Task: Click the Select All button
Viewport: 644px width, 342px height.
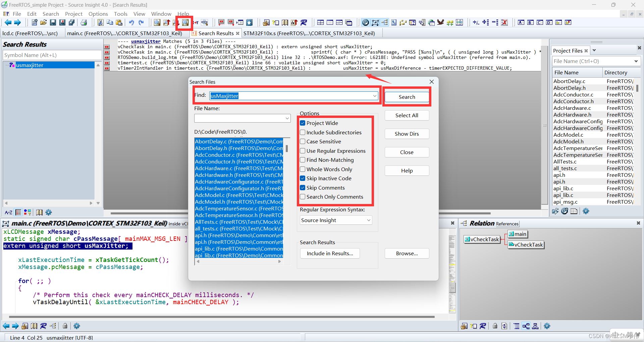Action: (407, 115)
